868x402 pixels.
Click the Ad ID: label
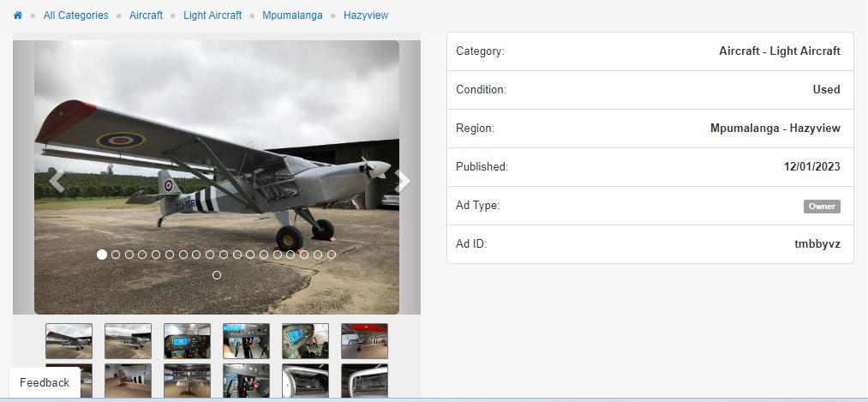471,243
